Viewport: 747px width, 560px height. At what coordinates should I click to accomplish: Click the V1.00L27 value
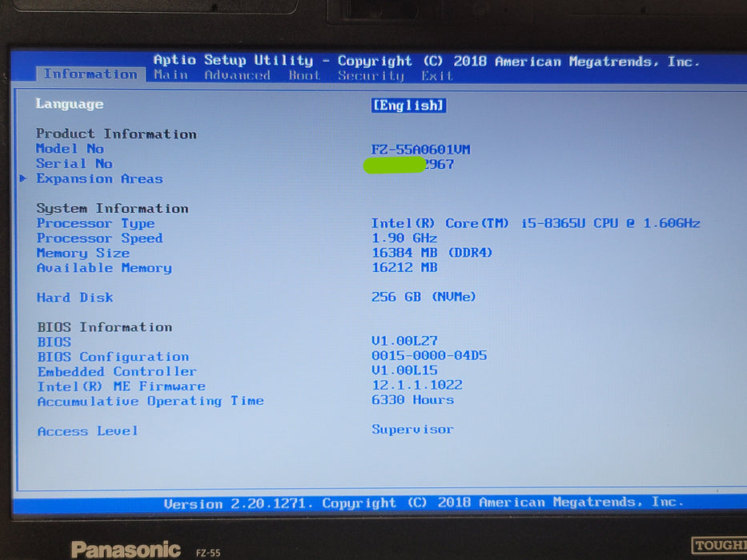(404, 341)
